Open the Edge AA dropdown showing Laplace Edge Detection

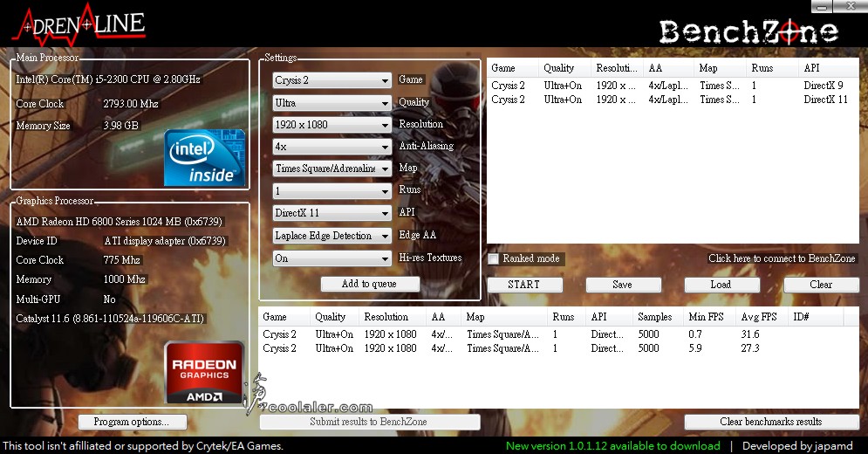coord(332,236)
